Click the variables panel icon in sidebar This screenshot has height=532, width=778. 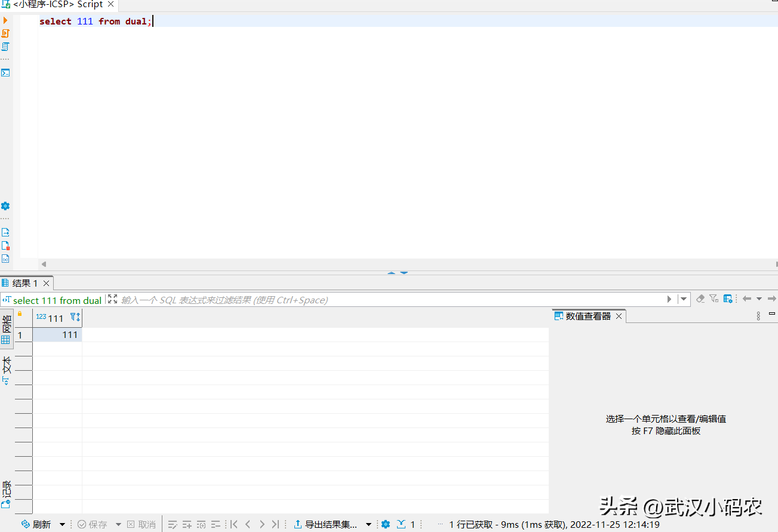click(x=5, y=259)
